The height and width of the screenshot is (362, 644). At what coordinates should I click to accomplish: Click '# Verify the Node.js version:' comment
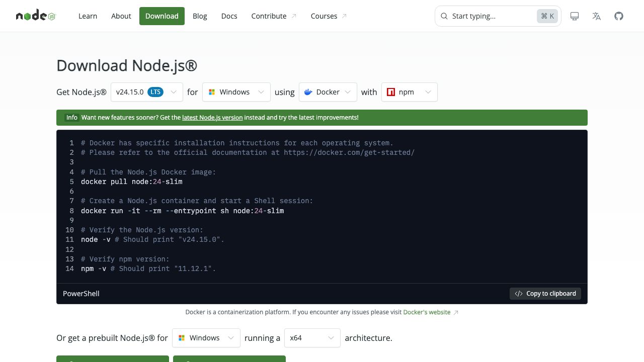tap(142, 230)
